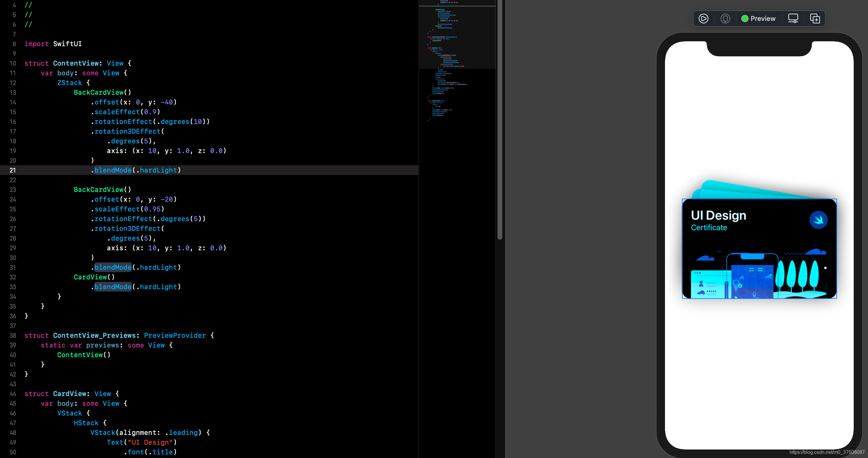Click hardLight on the current line 21

[158, 170]
